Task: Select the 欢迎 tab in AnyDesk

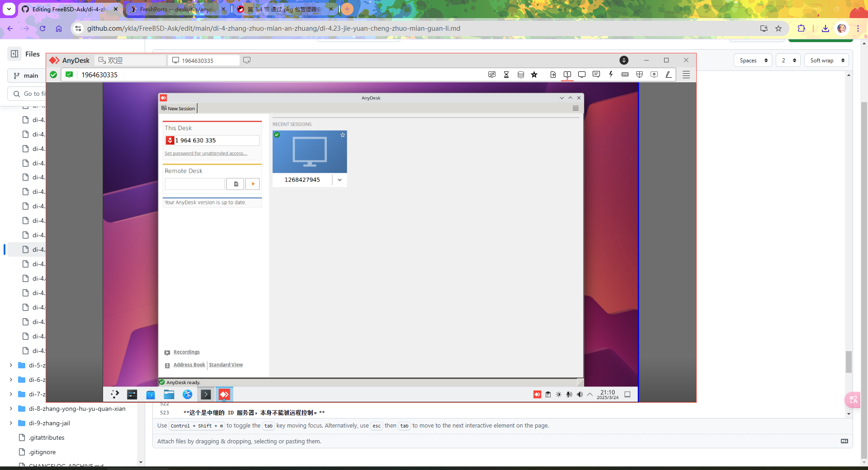Action: (130, 60)
